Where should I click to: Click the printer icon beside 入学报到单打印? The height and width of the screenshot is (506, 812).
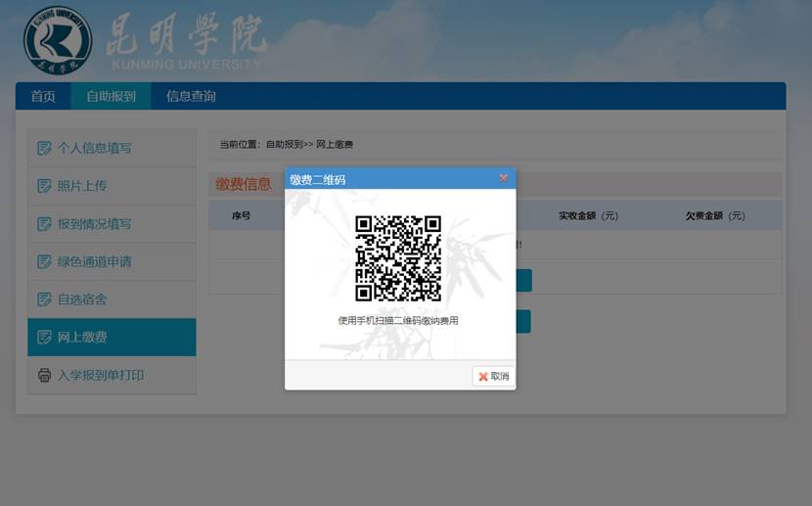(44, 375)
